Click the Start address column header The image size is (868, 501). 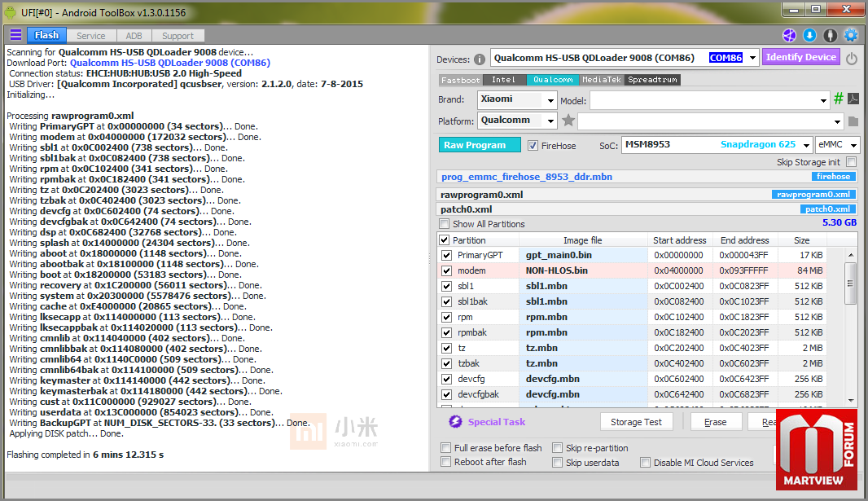pos(679,240)
